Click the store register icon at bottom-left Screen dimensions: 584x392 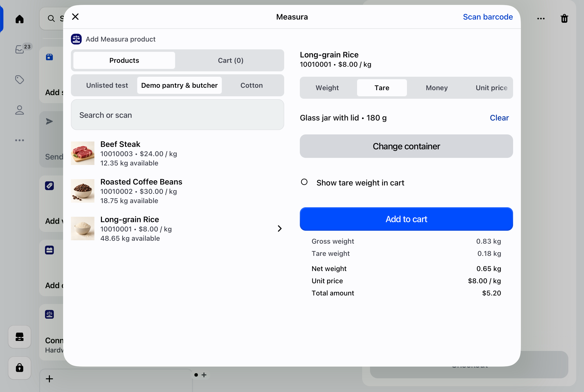click(20, 337)
